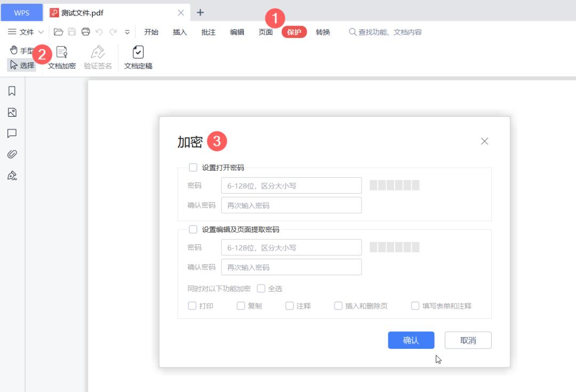Enable the 设置打开密码 checkbox

(x=193, y=167)
